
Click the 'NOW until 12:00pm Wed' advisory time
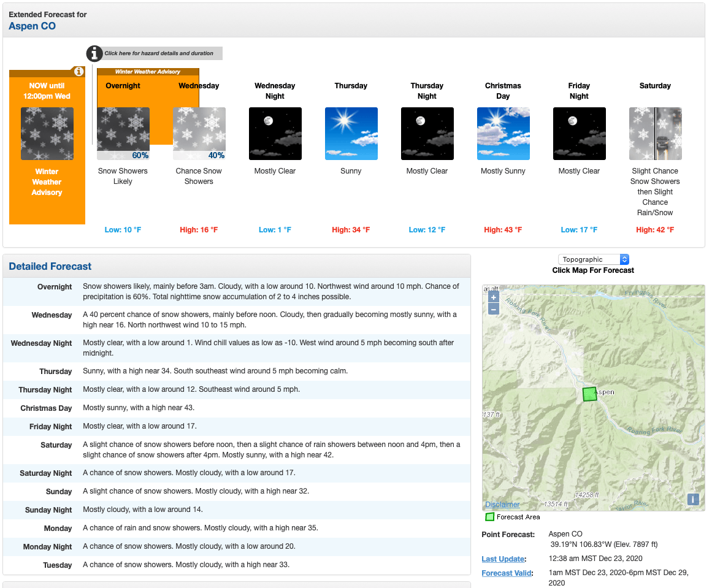pyautogui.click(x=47, y=91)
